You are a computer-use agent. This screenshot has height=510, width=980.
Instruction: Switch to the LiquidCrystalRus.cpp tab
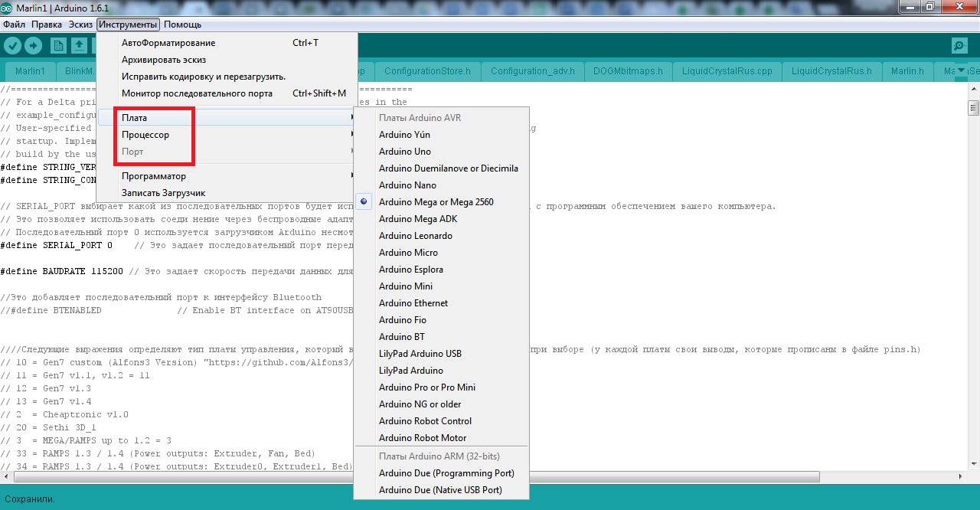728,71
